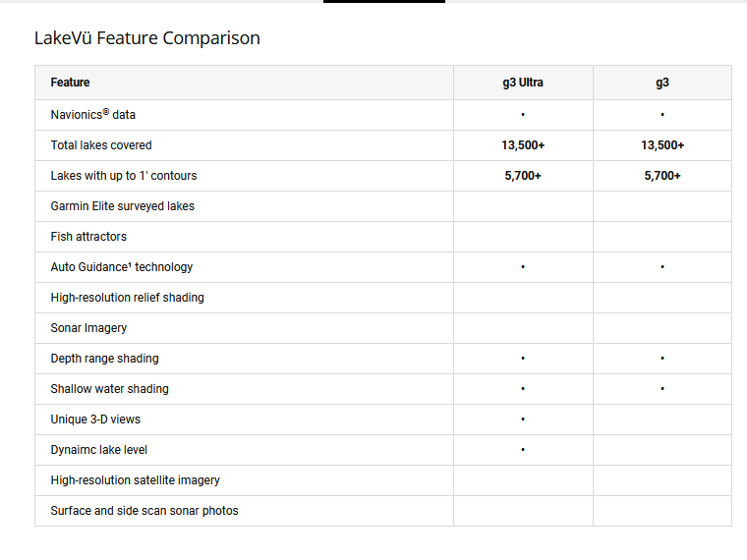
Task: Select High-resolution relief shading row
Action: [383, 298]
